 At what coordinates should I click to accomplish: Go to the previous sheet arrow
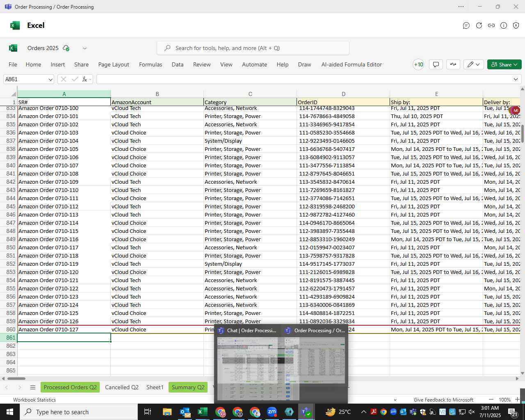click(7, 387)
